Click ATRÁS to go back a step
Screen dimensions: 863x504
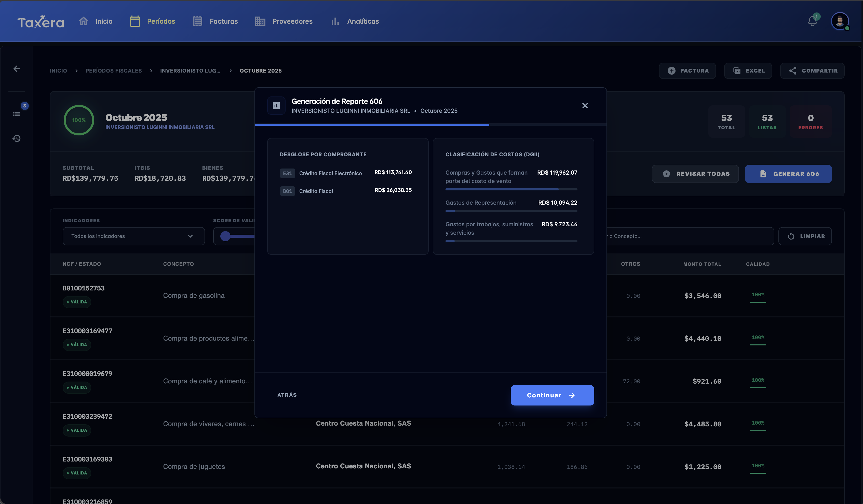287,395
